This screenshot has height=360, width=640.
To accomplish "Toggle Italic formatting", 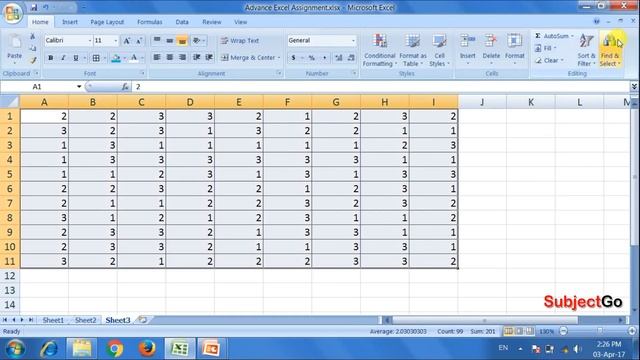I will click(x=63, y=58).
